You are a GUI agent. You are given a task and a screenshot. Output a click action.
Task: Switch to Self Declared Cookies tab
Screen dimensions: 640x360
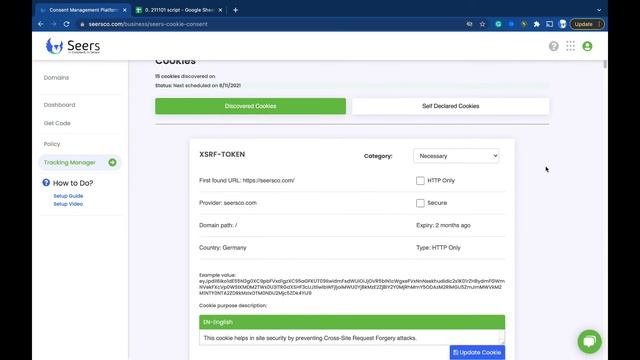click(x=451, y=106)
